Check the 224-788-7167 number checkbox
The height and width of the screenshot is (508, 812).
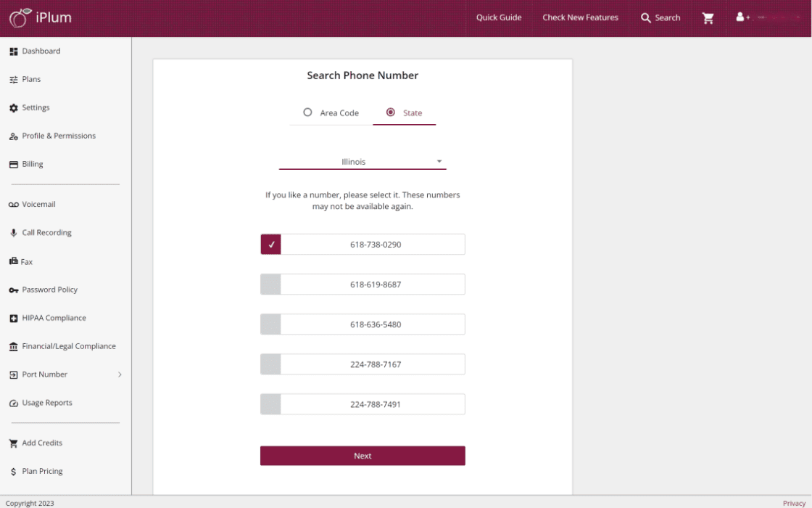click(270, 364)
